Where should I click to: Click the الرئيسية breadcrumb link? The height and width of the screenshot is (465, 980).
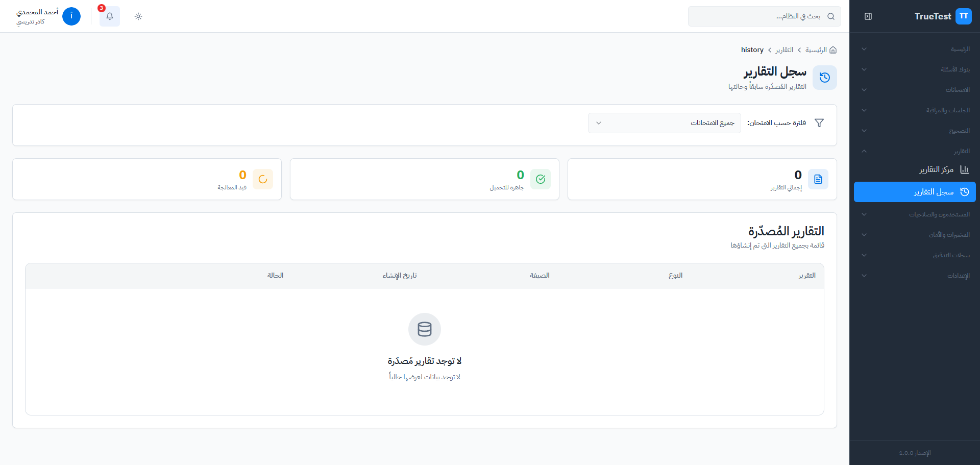tap(816, 50)
